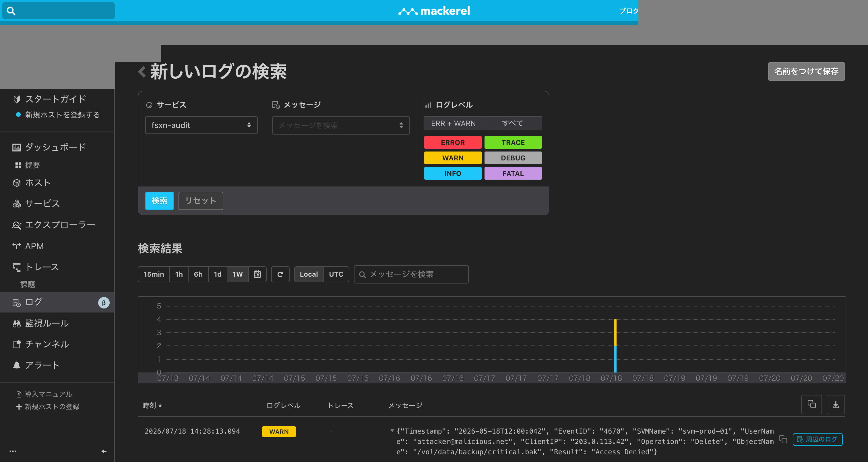Screen dimensions: 868x462
Task: Toggle the WARN log level filter
Action: (x=453, y=158)
